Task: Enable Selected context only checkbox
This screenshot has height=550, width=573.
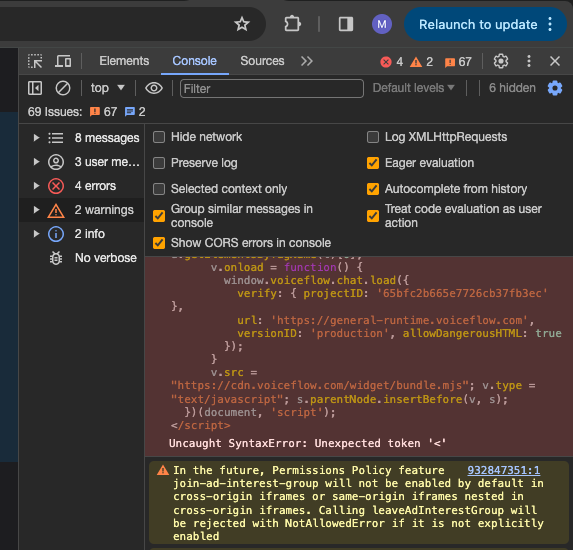Action: coord(159,189)
